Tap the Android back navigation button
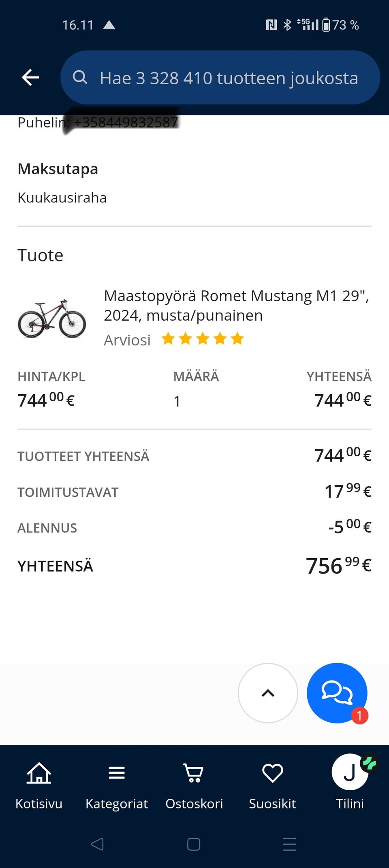389x868 pixels. pos(97,844)
